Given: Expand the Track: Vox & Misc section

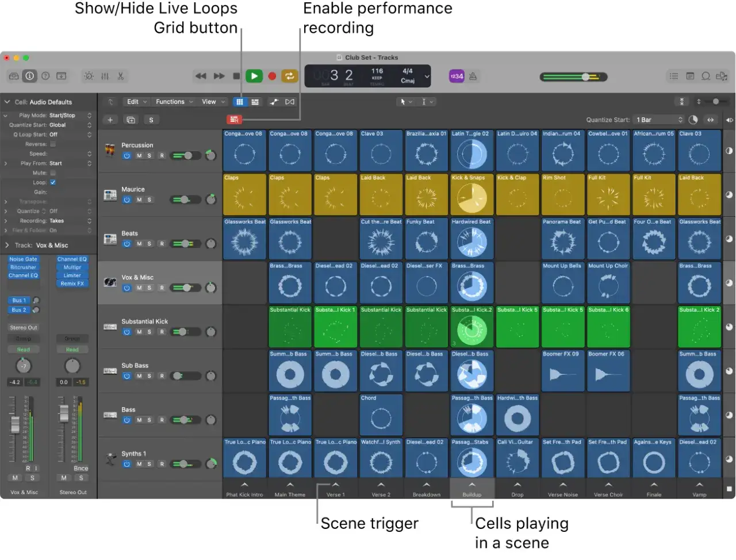Looking at the screenshot, I should tap(7, 246).
